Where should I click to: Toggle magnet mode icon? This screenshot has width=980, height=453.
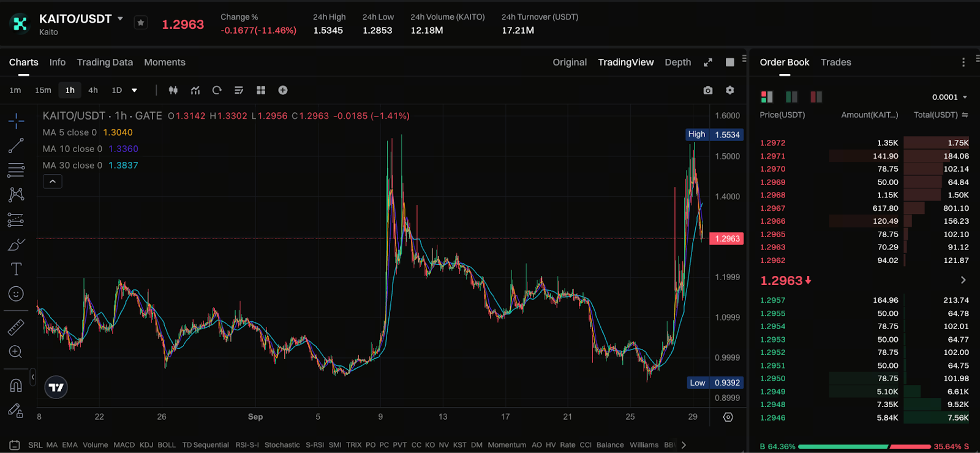(x=16, y=386)
